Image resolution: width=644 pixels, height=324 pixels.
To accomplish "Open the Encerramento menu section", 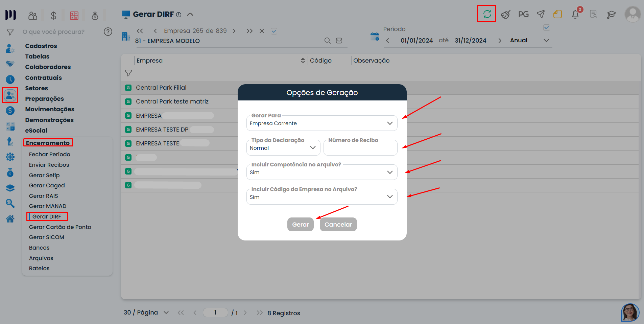I will (x=48, y=143).
